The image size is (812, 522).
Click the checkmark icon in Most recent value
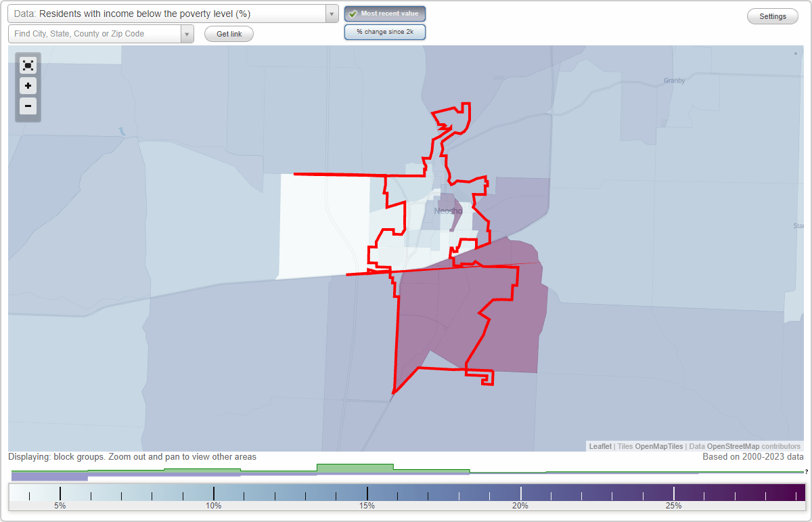pos(353,14)
